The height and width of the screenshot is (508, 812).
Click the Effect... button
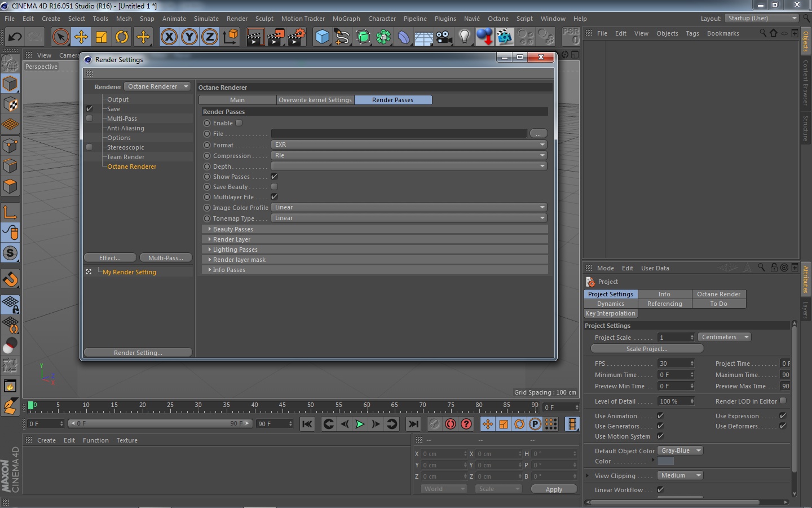[110, 258]
